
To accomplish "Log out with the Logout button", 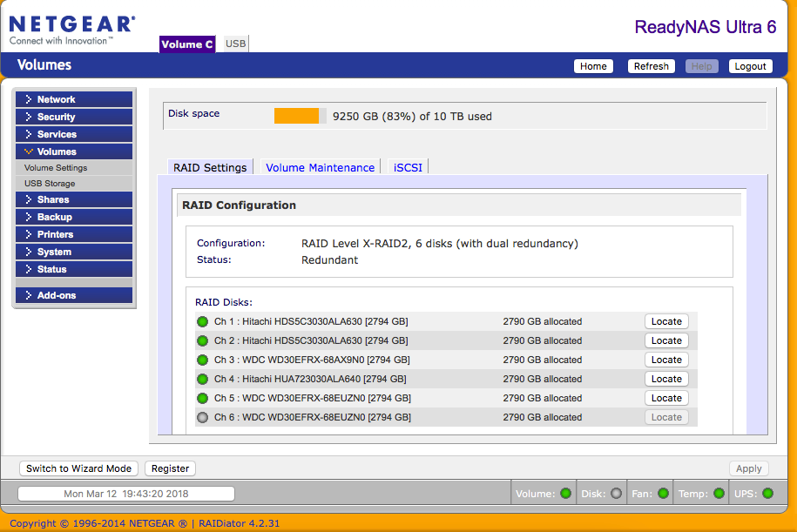I will coord(750,66).
